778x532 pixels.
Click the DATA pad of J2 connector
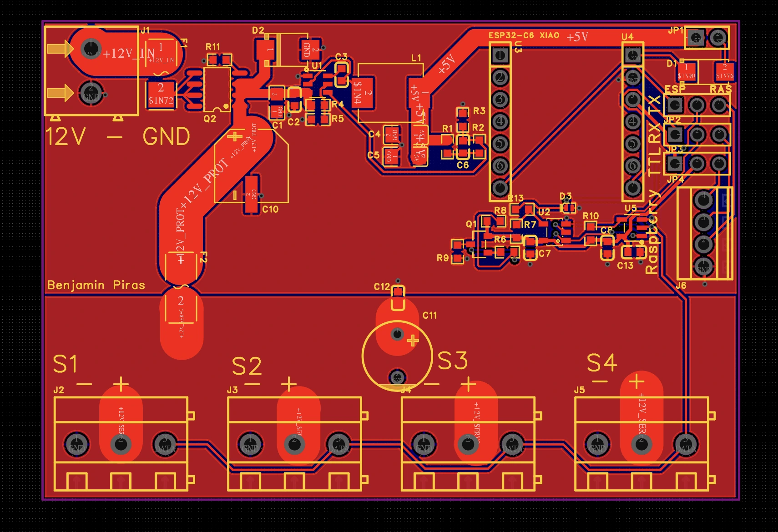(x=164, y=443)
